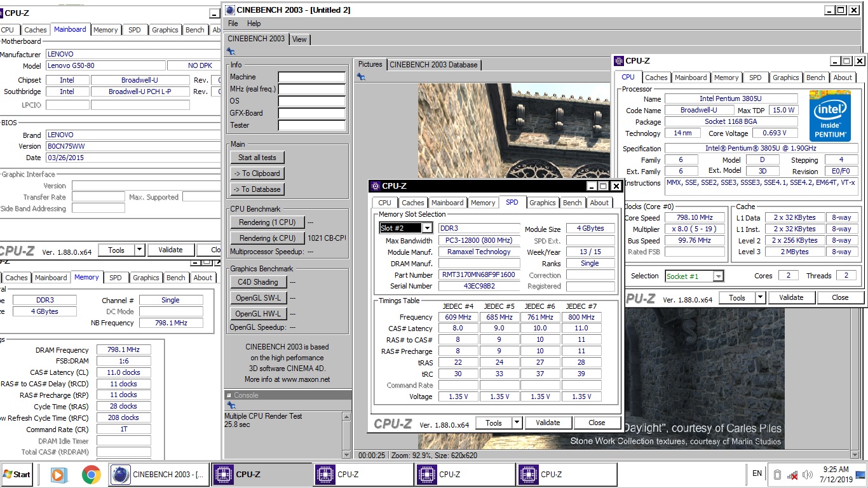868x488 pixels.
Task: Open Memory tab in the SPD CPU-Z window
Action: [483, 203]
